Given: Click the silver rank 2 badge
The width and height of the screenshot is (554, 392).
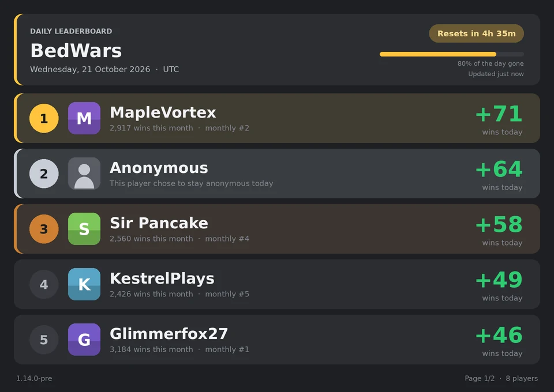Looking at the screenshot, I should tap(44, 174).
